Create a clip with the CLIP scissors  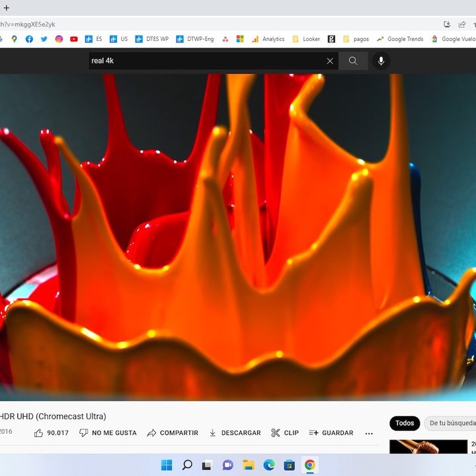285,433
